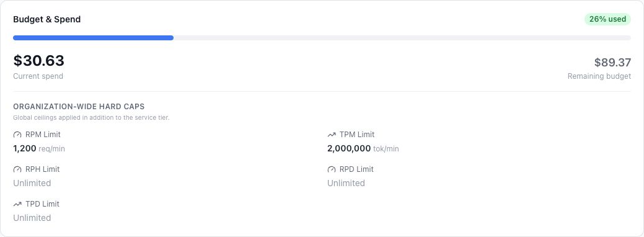
Task: Click the Budget & Spend heading
Action: click(47, 19)
